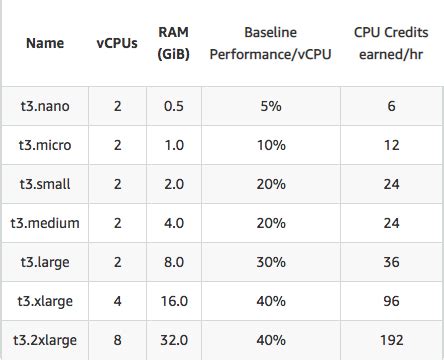Screen dimensions: 444x360
Task: Select the t3.large instance name cell
Action: (x=45, y=262)
